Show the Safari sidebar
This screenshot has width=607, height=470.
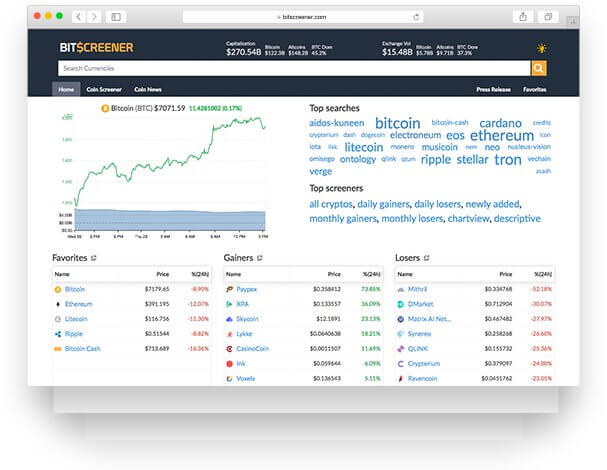tap(116, 17)
